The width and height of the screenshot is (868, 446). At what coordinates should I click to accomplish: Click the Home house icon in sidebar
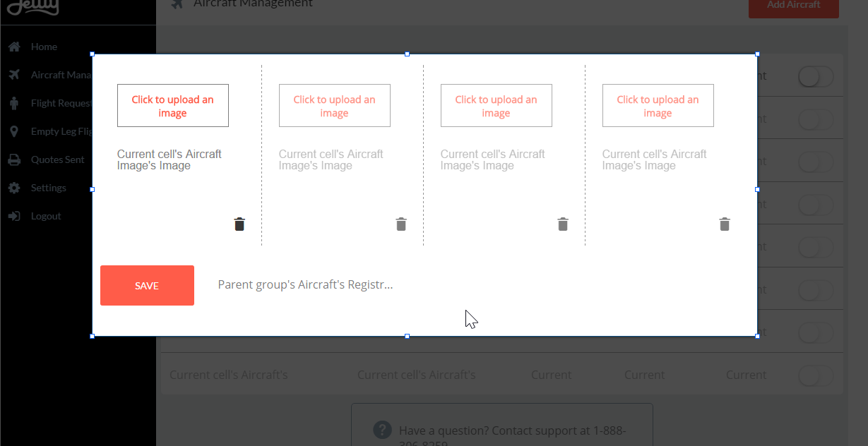(x=14, y=47)
